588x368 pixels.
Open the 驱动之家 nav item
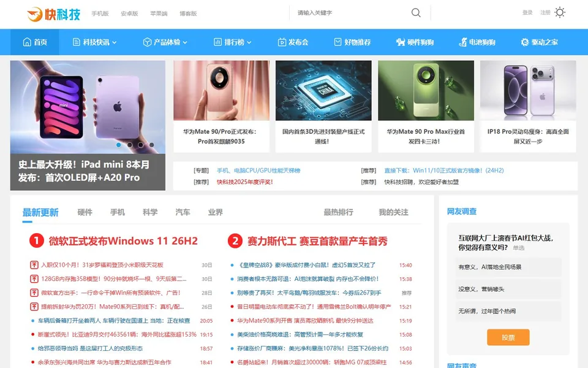(x=539, y=42)
